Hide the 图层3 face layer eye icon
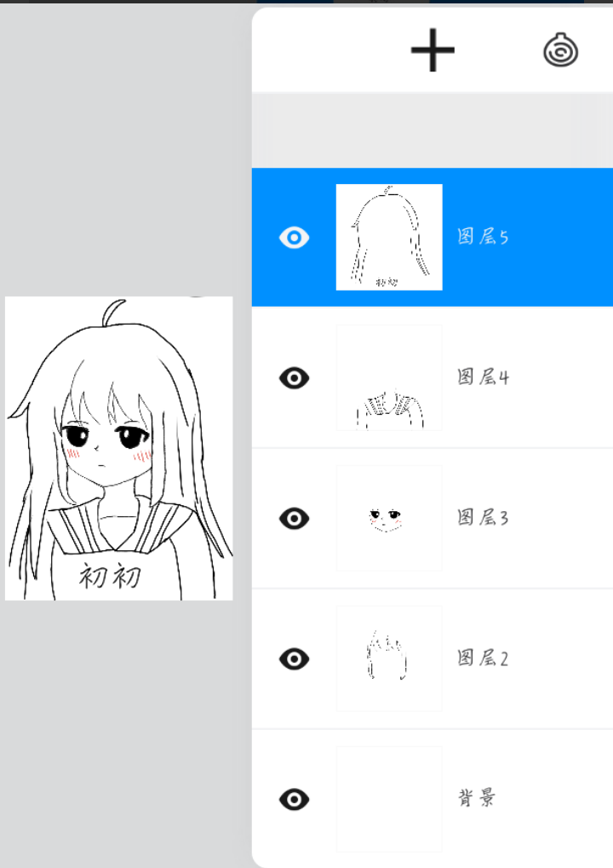The height and width of the screenshot is (868, 613). [x=294, y=518]
